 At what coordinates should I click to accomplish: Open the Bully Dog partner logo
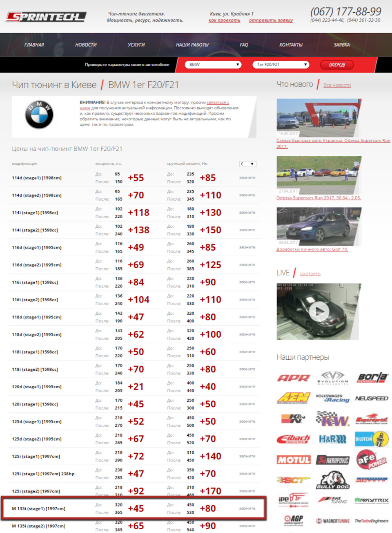pyautogui.click(x=333, y=480)
